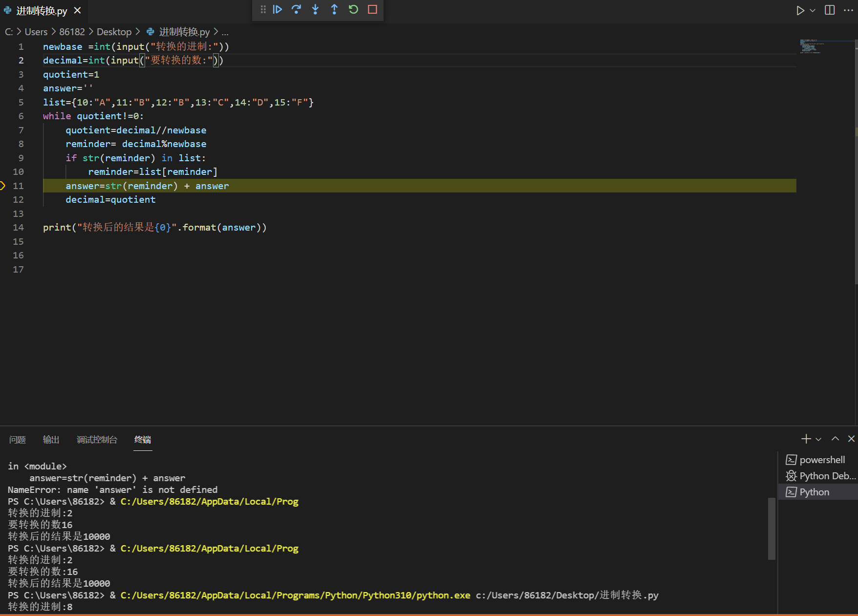
Task: Click the 'quotient=1' code line
Action: [x=71, y=75]
